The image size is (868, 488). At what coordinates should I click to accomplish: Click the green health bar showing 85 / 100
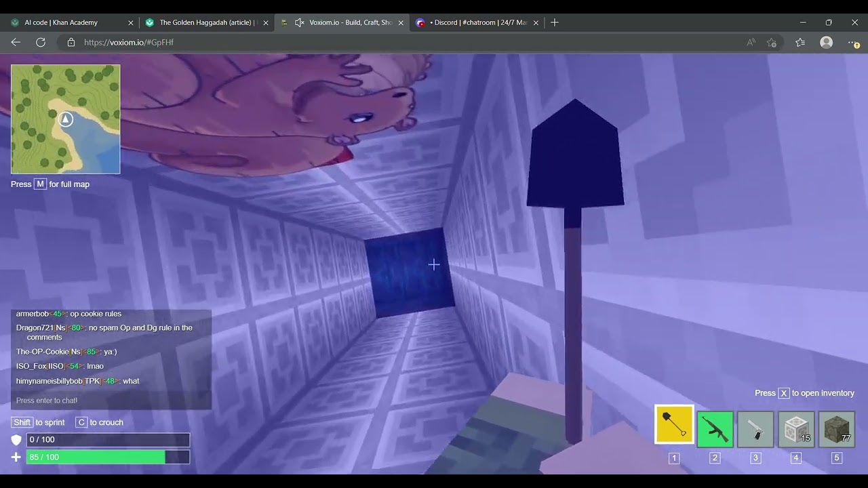108,457
